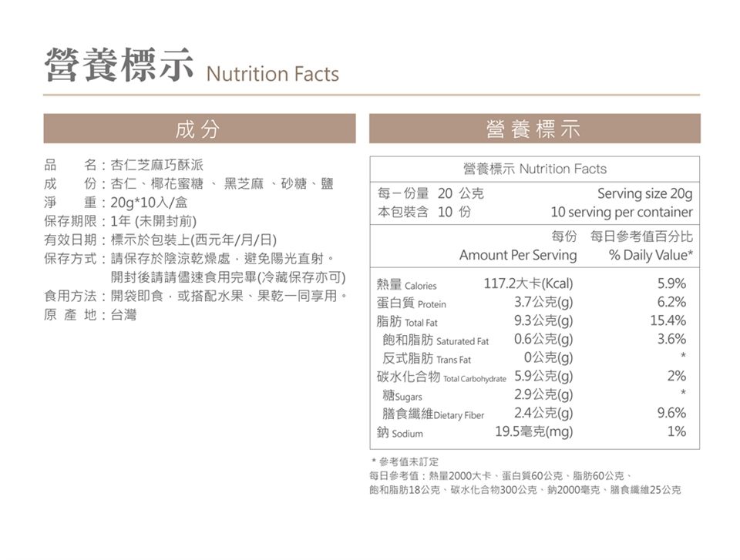This screenshot has height=560, width=740.
Task: Click the 10 serving per container text
Action: point(621,212)
